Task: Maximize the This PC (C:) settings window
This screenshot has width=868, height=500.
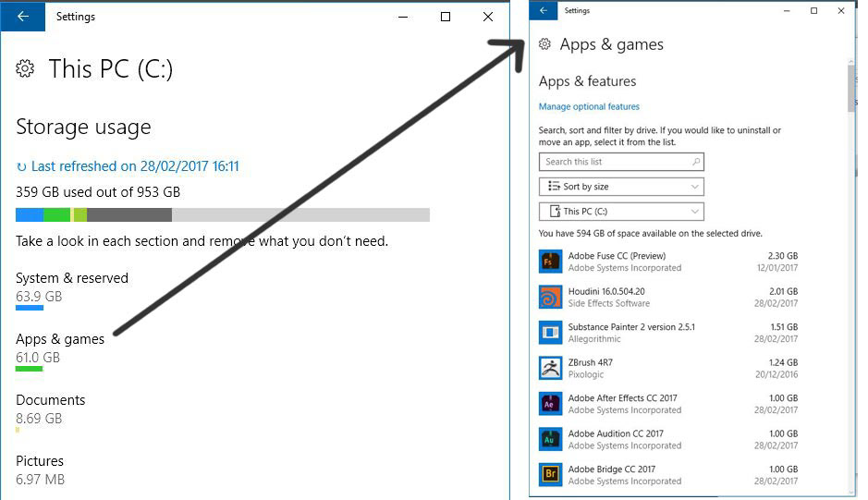Action: coord(445,17)
